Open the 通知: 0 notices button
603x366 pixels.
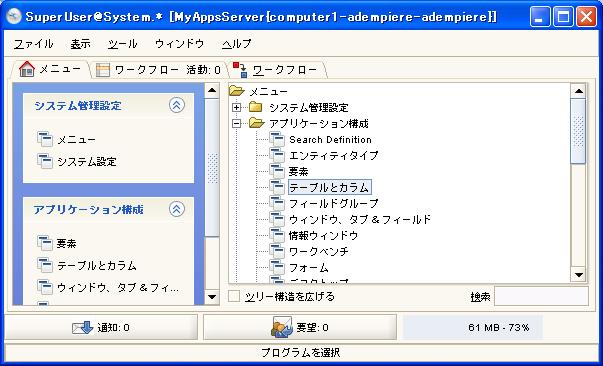tap(101, 327)
